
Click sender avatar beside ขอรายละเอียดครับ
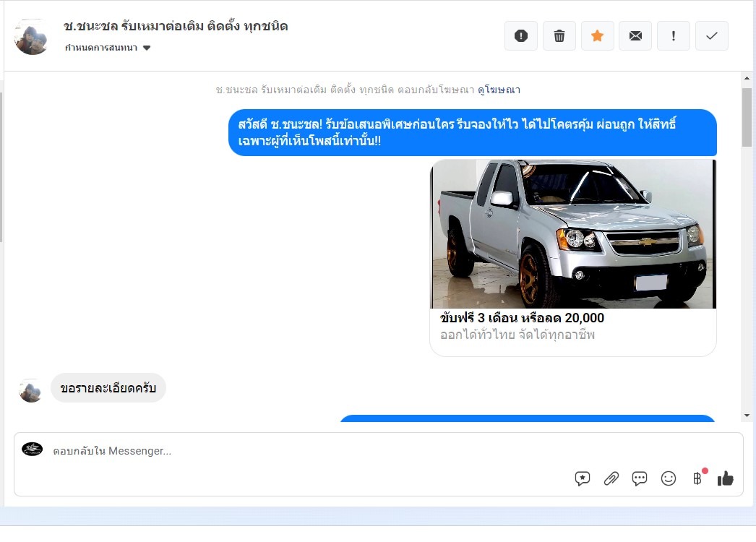point(30,390)
